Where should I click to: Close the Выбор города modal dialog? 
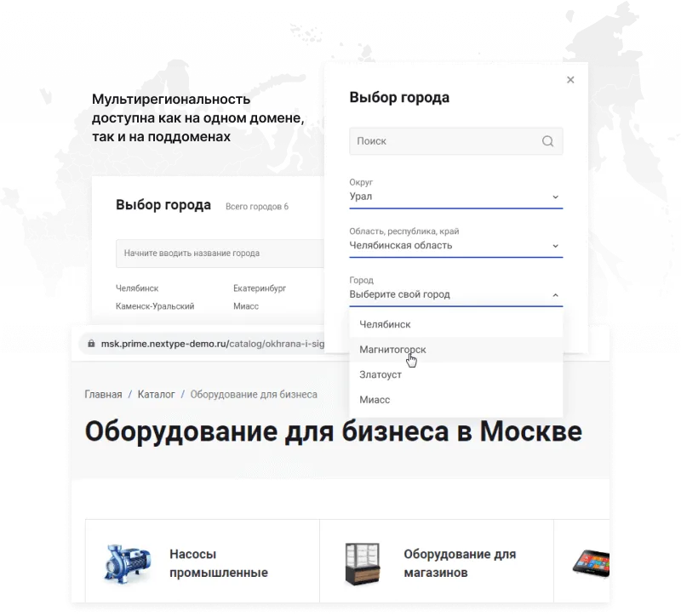tap(570, 80)
